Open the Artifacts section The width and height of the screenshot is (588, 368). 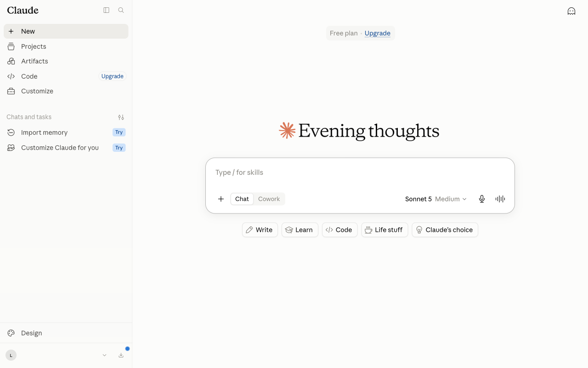point(66,61)
